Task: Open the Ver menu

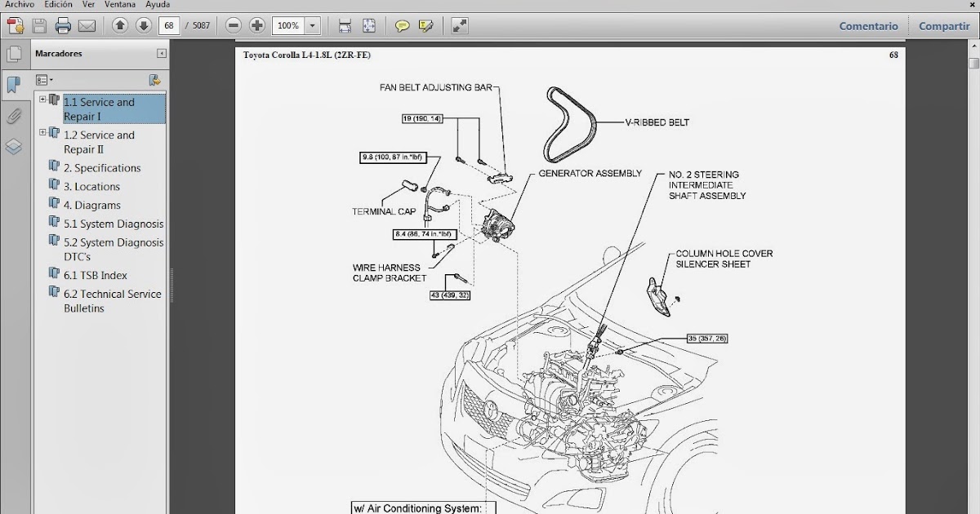Action: click(87, 4)
